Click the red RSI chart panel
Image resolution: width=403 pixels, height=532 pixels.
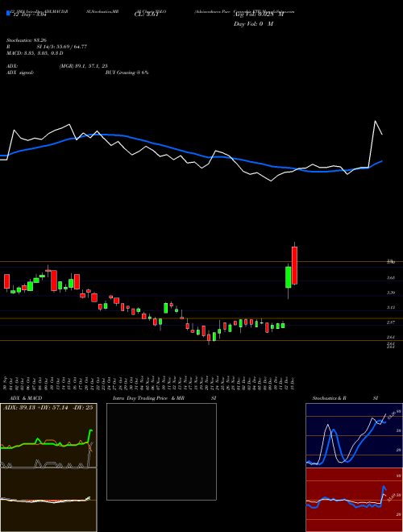[x=354, y=500]
